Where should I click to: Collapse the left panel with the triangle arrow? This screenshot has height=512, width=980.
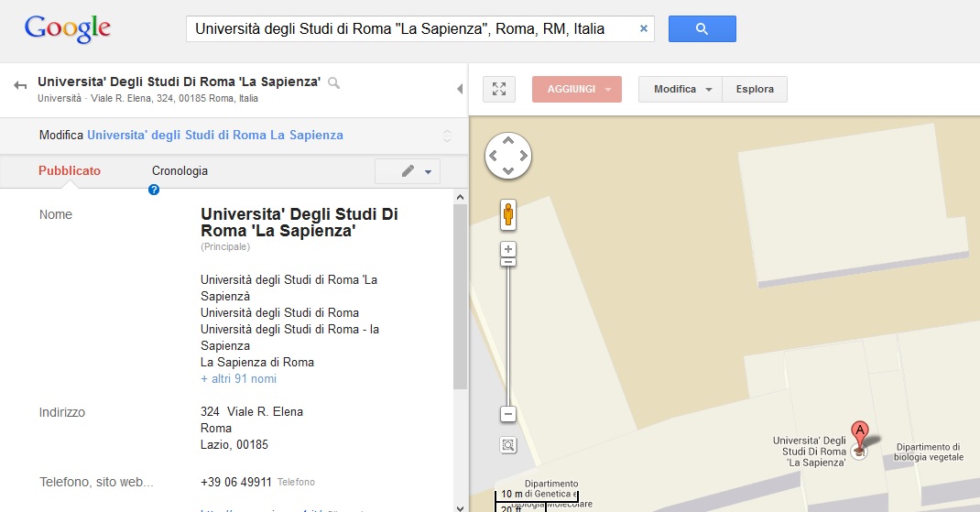460,89
